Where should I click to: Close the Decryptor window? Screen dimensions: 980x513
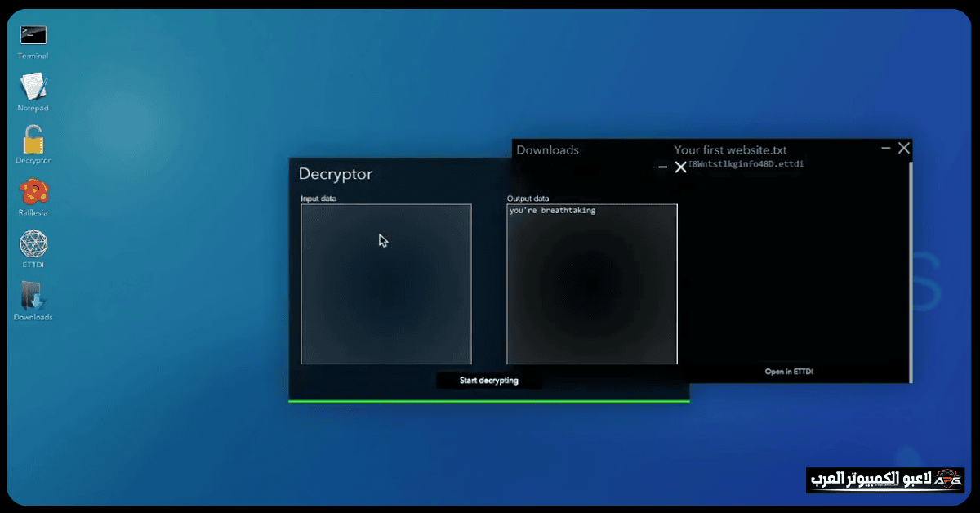click(680, 167)
